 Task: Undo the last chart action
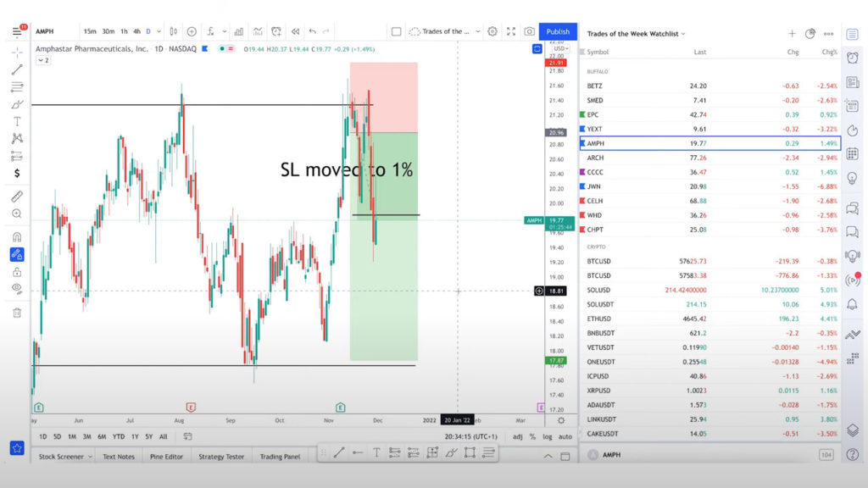click(x=312, y=31)
